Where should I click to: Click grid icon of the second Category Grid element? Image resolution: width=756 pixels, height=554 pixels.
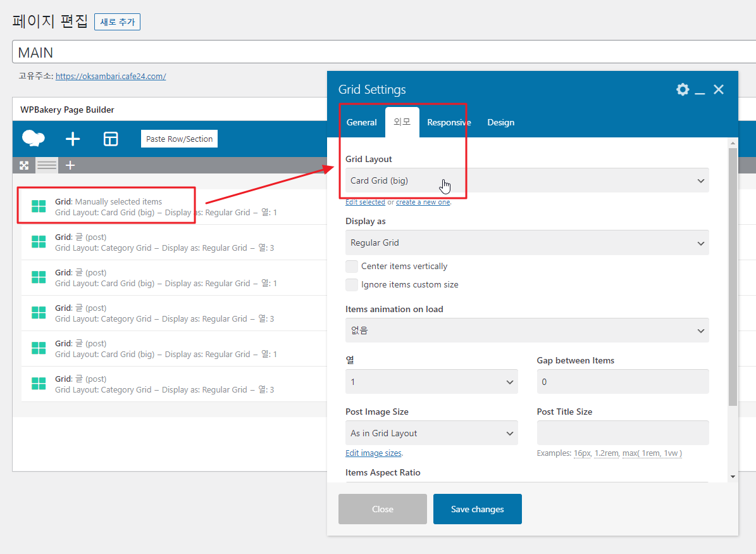tap(39, 313)
